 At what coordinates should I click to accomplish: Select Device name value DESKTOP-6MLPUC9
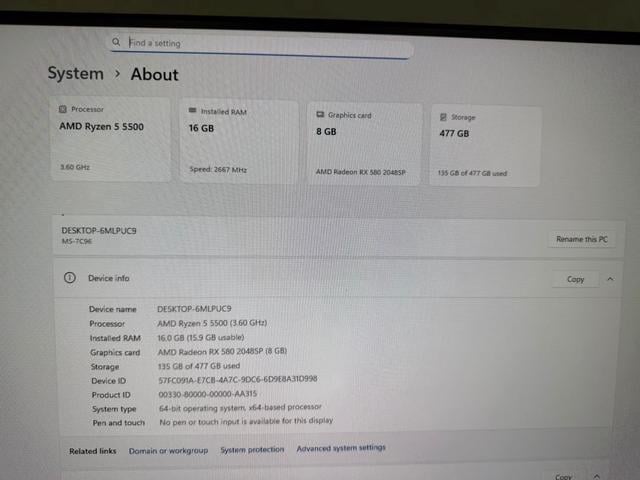194,309
